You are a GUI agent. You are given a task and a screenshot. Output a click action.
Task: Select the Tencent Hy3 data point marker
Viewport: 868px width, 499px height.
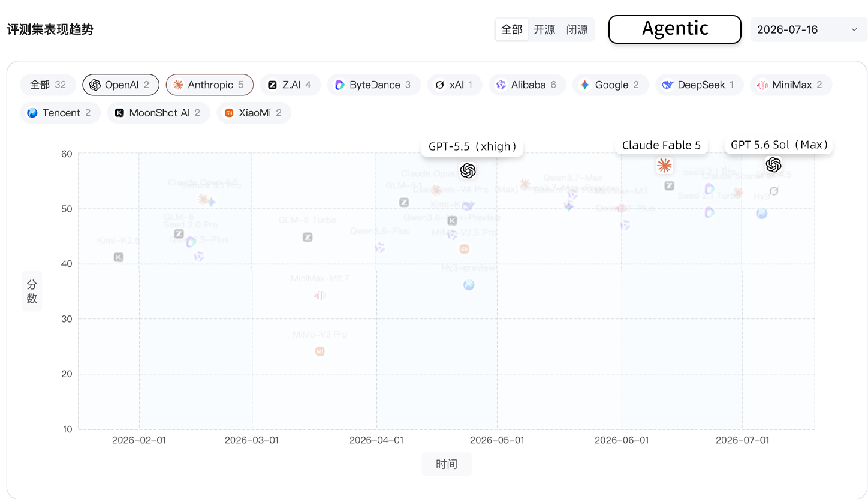pos(762,213)
